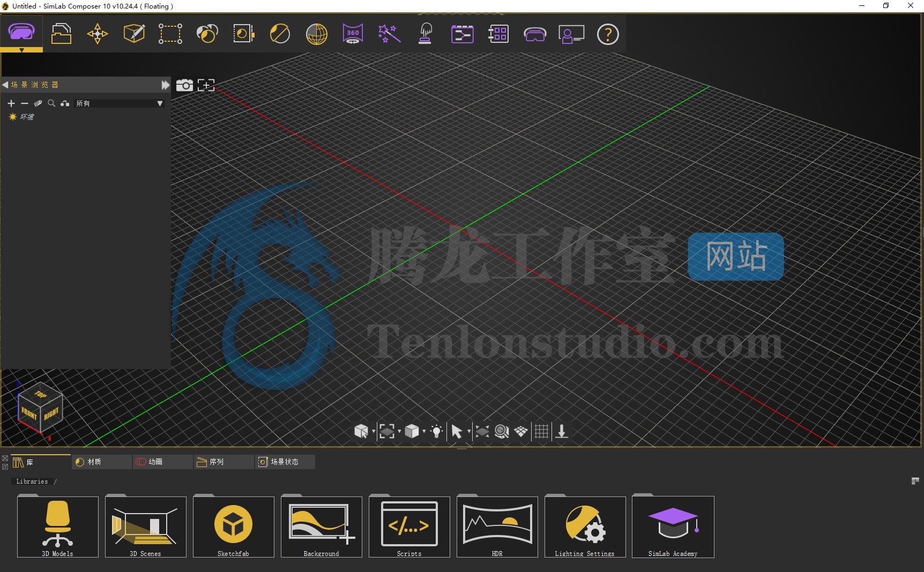924x572 pixels.
Task: Click the eraser icon in scene browser
Action: point(38,103)
